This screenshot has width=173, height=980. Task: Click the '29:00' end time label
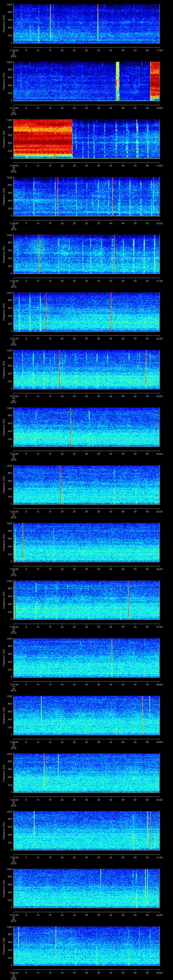click(x=159, y=742)
